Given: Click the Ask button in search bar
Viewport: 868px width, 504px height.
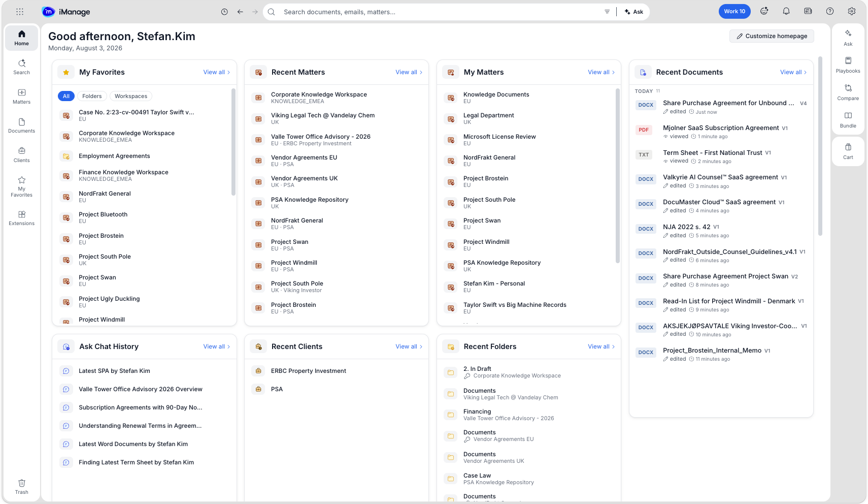Looking at the screenshot, I should click(634, 12).
